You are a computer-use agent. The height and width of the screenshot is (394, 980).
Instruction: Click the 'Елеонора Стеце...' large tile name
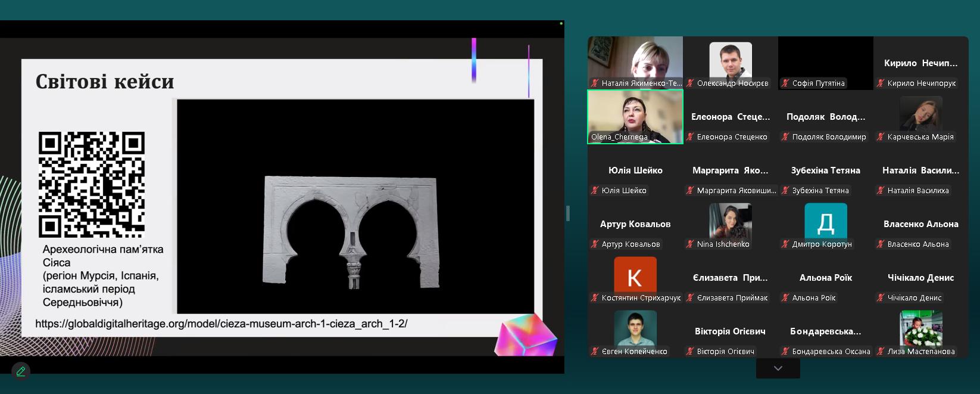[x=731, y=117]
